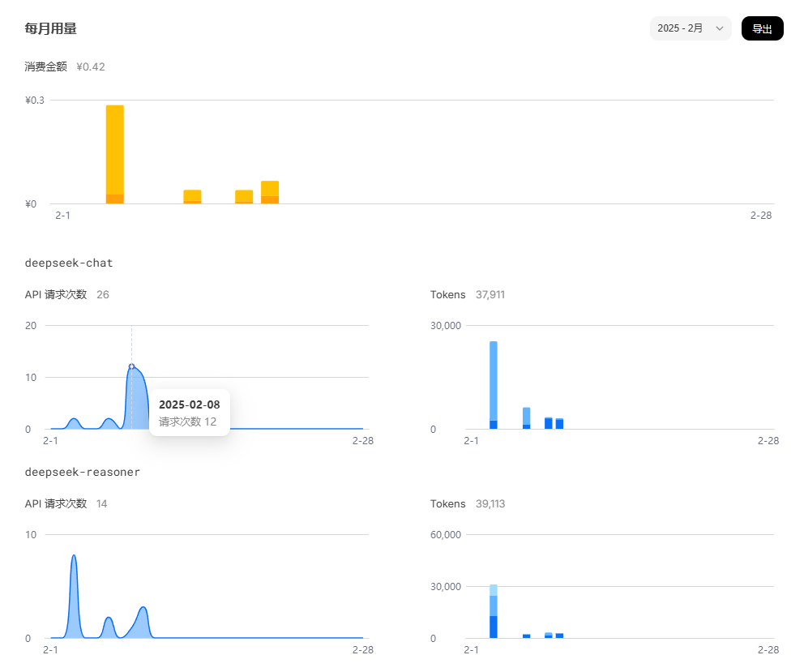
Task: Click the 每月用量 heading
Action: click(x=51, y=28)
